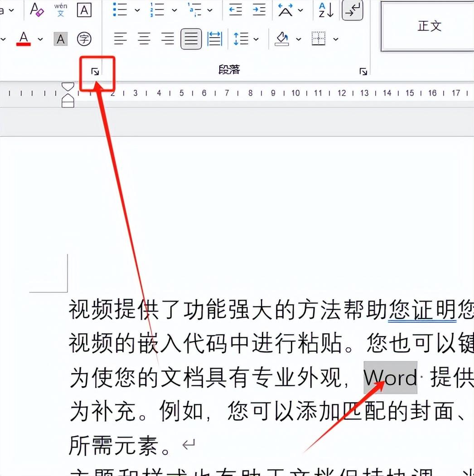
Task: Open the Multilevel List dropdown
Action: (210, 10)
